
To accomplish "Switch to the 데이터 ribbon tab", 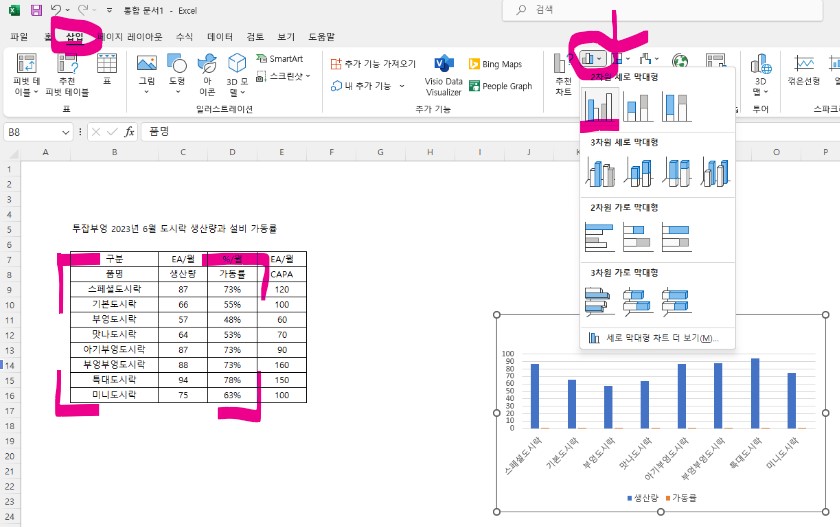I will click(220, 36).
